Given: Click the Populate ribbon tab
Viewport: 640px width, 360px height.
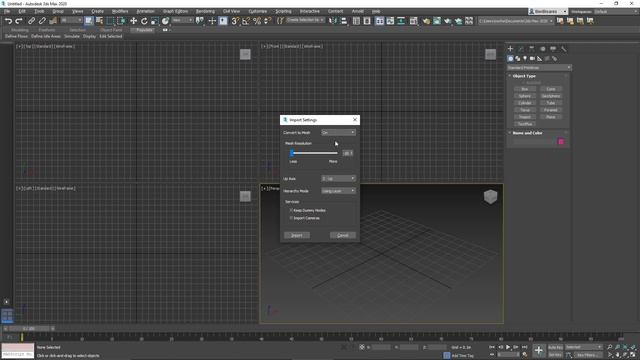Looking at the screenshot, I should click(x=144, y=30).
